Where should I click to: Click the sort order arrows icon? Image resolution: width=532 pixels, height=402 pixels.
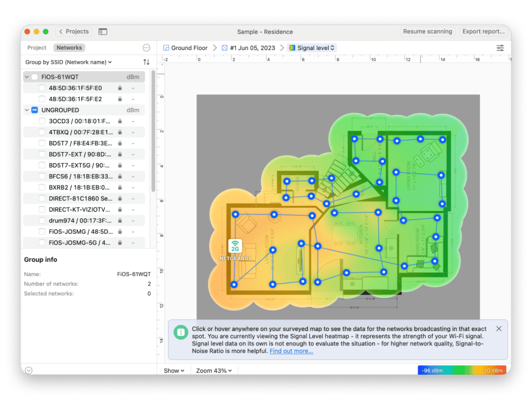146,62
